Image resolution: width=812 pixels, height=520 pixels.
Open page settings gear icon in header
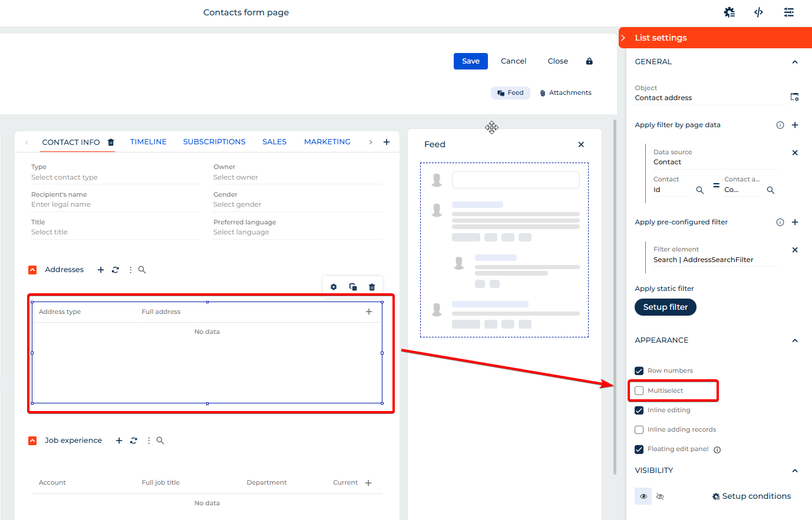point(730,12)
